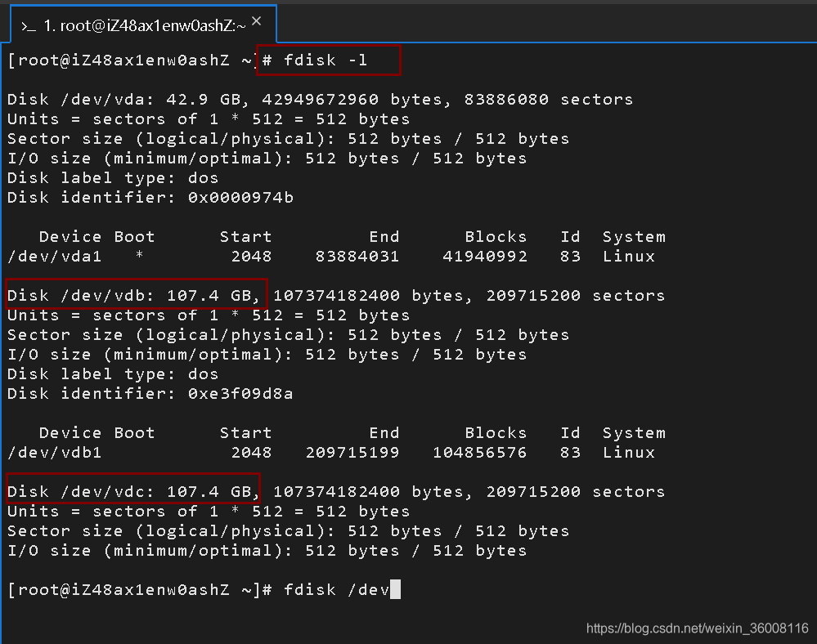The width and height of the screenshot is (817, 644).
Task: Click the 'fdisk -l' command text
Action: 325,60
